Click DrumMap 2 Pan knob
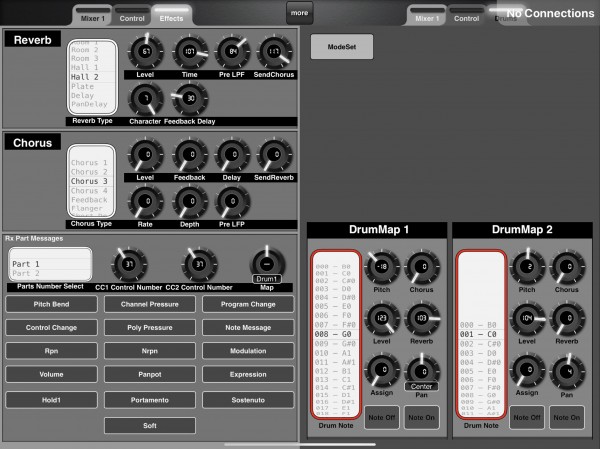 (x=567, y=371)
